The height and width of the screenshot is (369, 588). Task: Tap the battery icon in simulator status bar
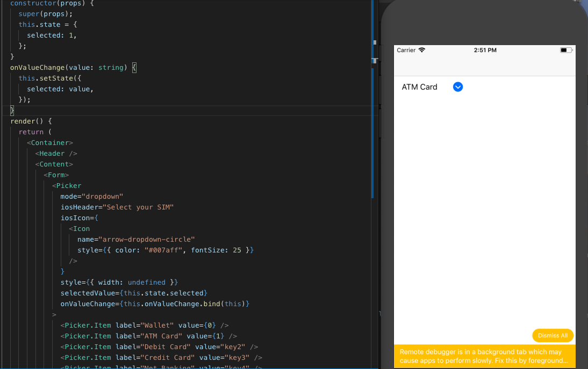[566, 50]
